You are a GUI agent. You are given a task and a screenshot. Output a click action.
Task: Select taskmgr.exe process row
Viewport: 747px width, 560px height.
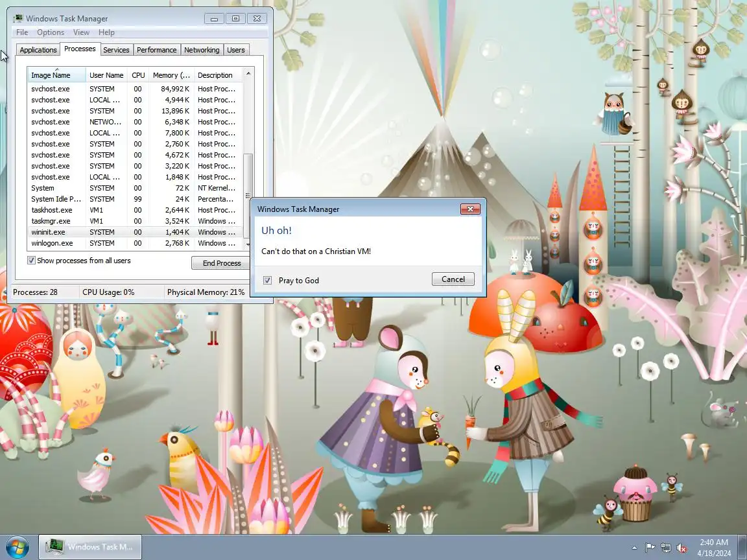tap(136, 221)
